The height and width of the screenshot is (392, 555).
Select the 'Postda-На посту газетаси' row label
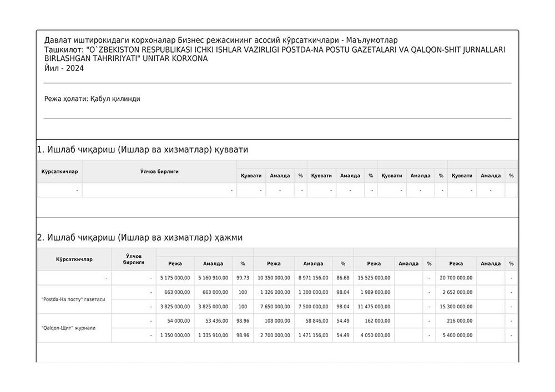point(73,299)
